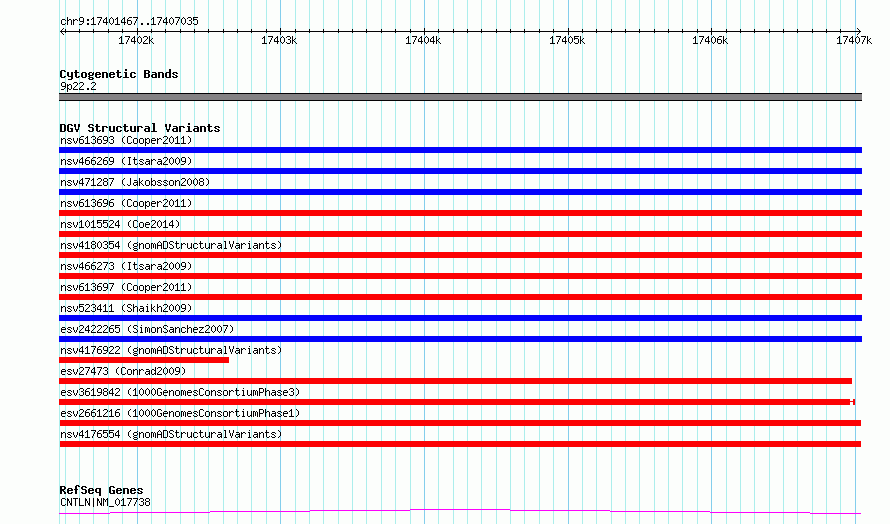The image size is (890, 524).
Task: Click the 17406k ruler marker
Action: (710, 40)
